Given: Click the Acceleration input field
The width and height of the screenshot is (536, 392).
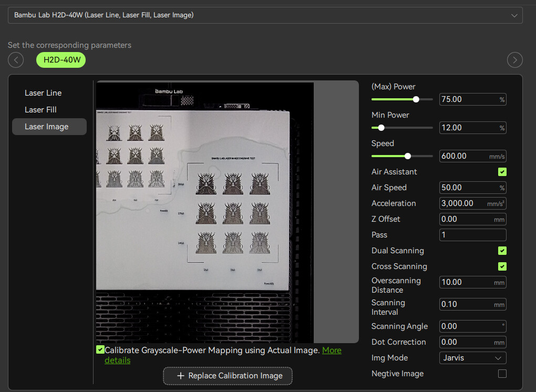Looking at the screenshot, I should [x=472, y=203].
